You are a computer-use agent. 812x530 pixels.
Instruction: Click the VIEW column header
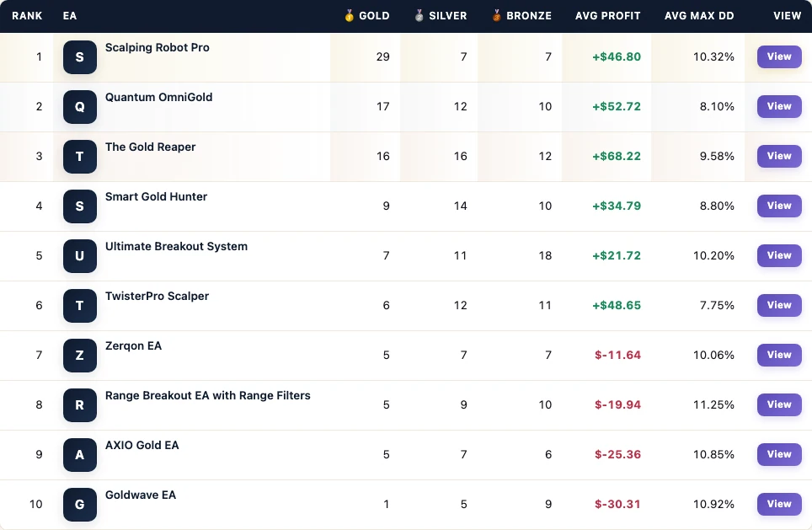pyautogui.click(x=787, y=16)
